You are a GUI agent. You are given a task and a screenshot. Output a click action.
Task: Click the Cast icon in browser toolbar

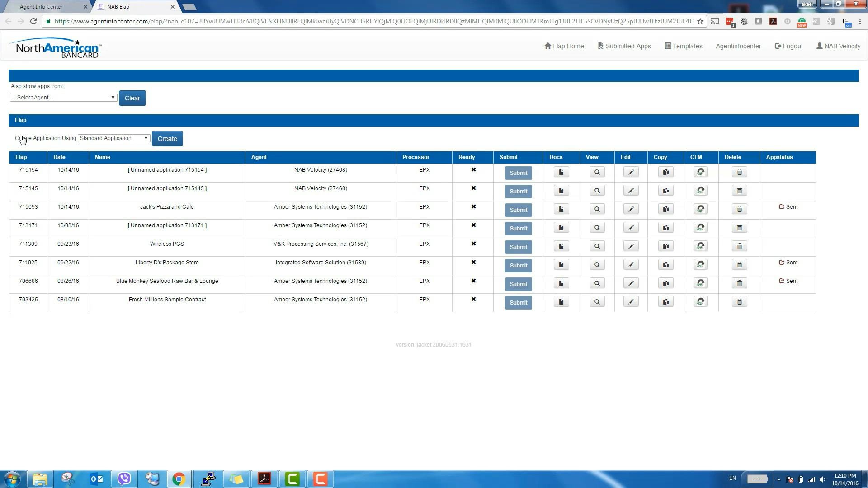(716, 21)
